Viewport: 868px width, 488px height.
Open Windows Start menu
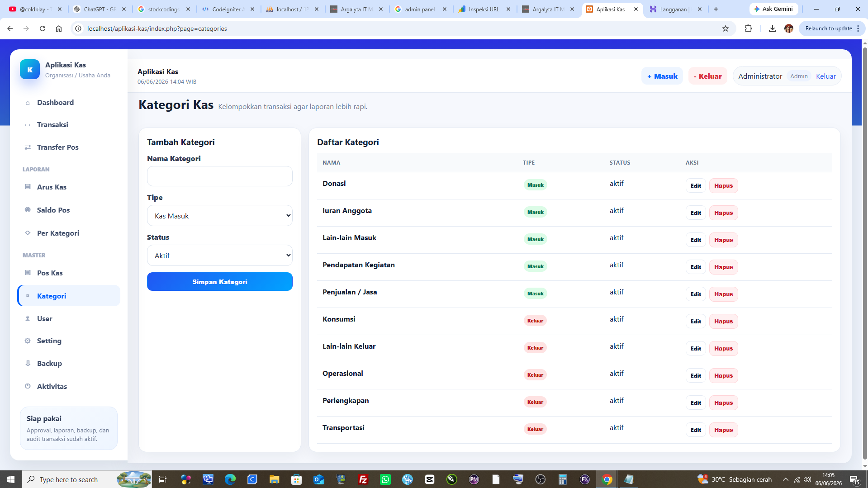11,479
